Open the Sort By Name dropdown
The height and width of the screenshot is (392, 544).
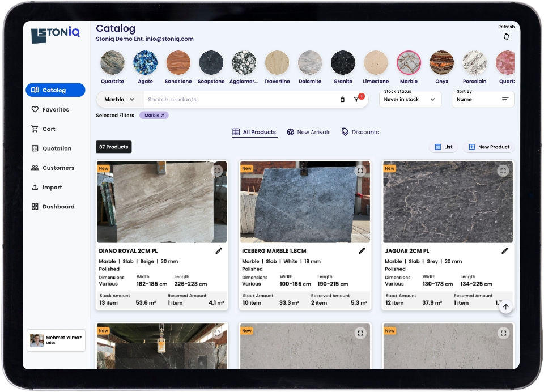[483, 99]
